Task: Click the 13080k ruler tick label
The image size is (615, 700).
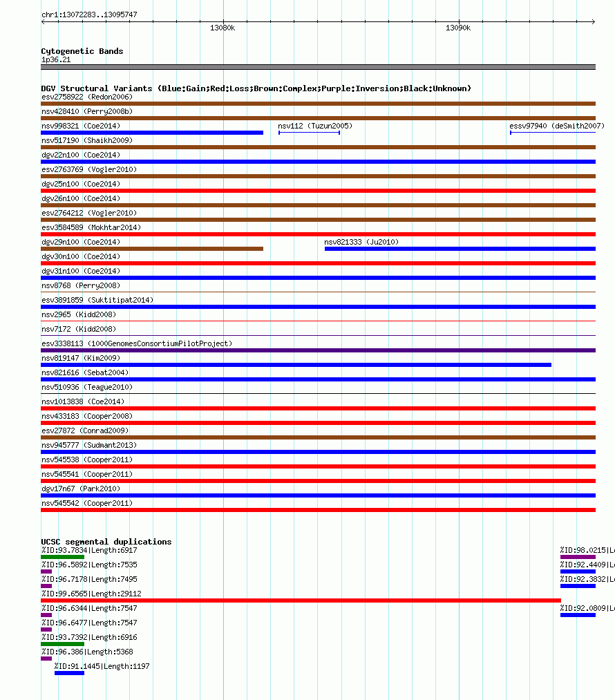Action: (x=223, y=28)
